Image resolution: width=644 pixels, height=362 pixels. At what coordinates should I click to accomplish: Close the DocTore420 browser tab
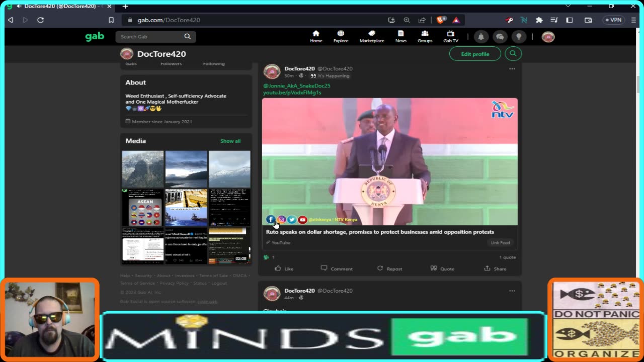coord(109,6)
